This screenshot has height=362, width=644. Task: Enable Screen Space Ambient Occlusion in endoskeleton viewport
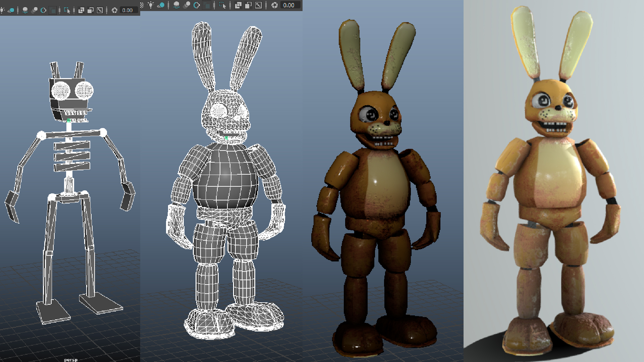pos(25,10)
